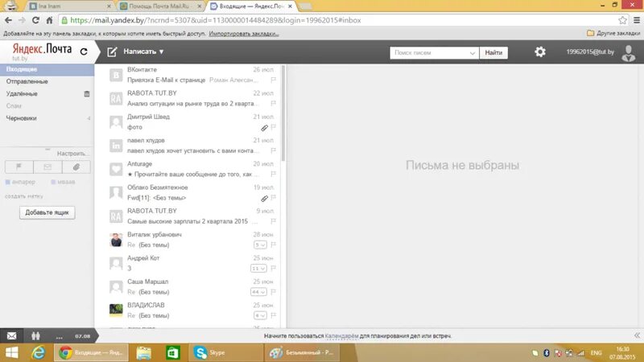The width and height of the screenshot is (644, 362).
Task: Click the compose pencil icon beside Написать
Action: [x=112, y=51]
